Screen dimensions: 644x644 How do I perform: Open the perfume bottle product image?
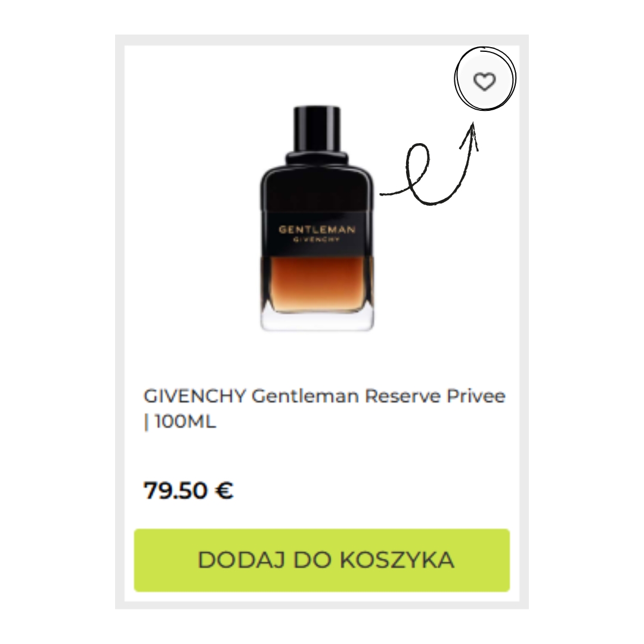(317, 218)
